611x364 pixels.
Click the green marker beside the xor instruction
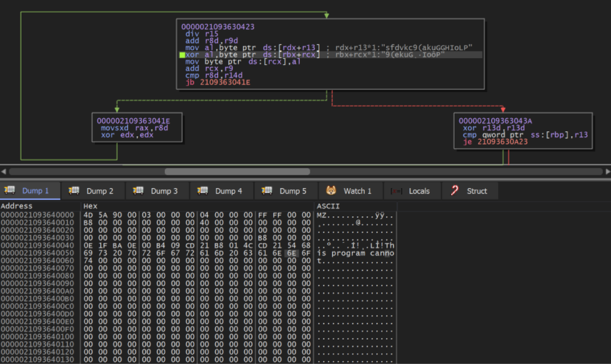click(x=182, y=55)
